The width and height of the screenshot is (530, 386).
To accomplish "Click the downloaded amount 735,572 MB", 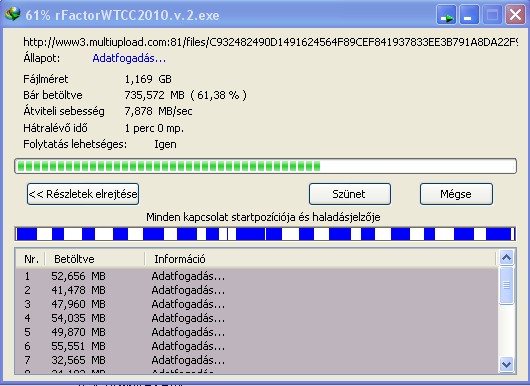I will click(x=154, y=95).
